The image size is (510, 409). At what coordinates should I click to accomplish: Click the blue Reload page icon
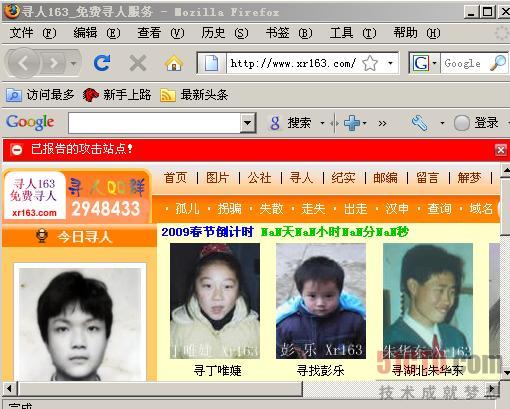[101, 63]
